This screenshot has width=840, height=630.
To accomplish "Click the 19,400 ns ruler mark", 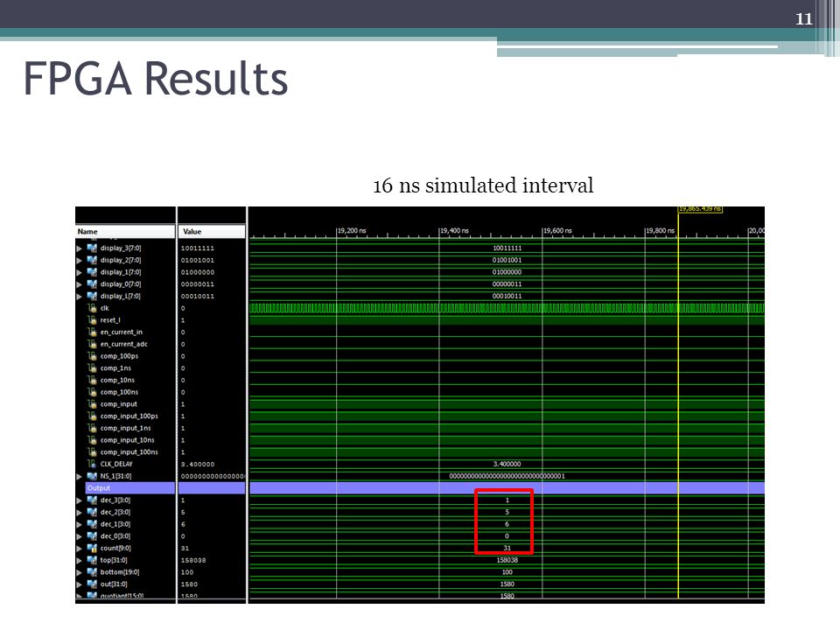I will [454, 231].
